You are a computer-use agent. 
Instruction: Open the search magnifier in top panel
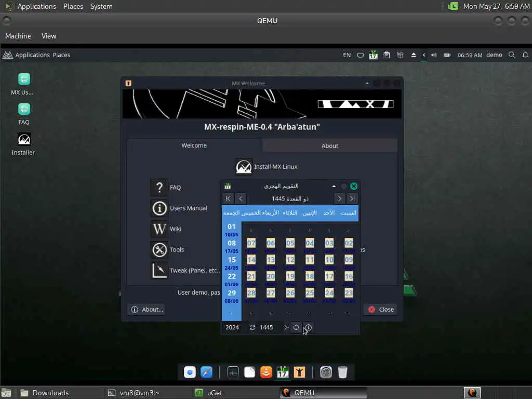coord(512,55)
